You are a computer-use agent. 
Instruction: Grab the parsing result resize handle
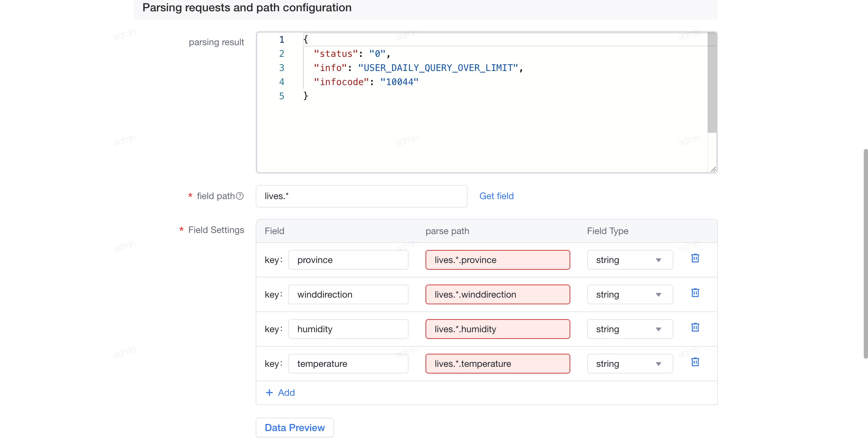pyautogui.click(x=713, y=169)
